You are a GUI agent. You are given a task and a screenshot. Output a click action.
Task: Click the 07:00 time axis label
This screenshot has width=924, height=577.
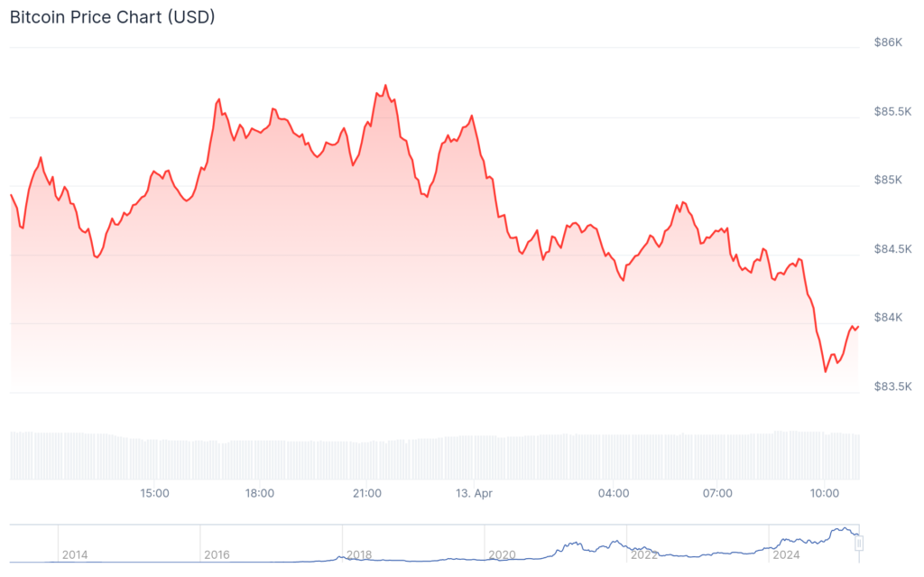pos(717,493)
